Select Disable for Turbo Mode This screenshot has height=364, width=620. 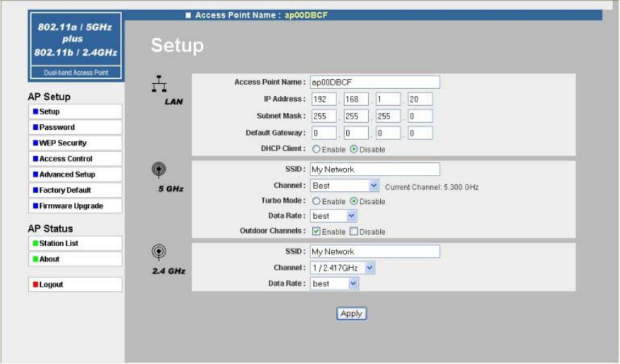click(x=353, y=201)
